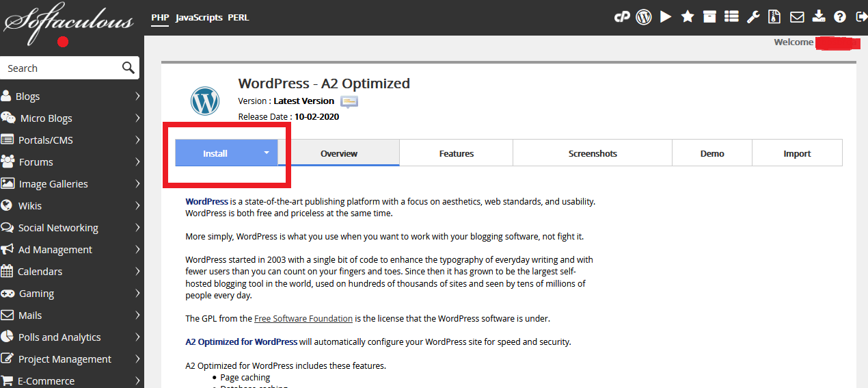Click the zip backups file icon
The height and width of the screenshot is (388, 868).
(774, 17)
